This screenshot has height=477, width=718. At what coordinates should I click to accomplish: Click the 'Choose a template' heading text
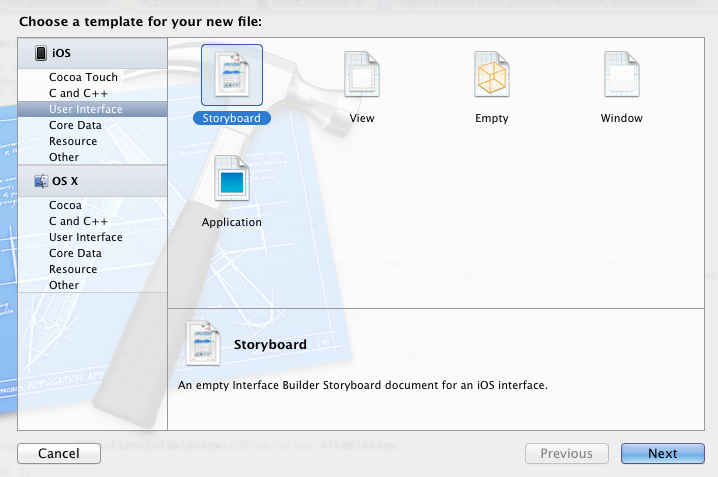[140, 22]
